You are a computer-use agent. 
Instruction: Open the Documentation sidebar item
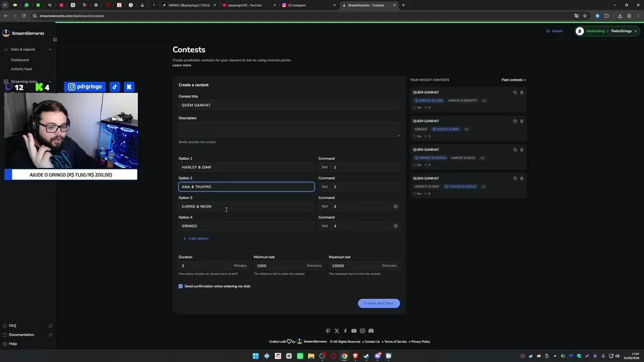[21, 335]
